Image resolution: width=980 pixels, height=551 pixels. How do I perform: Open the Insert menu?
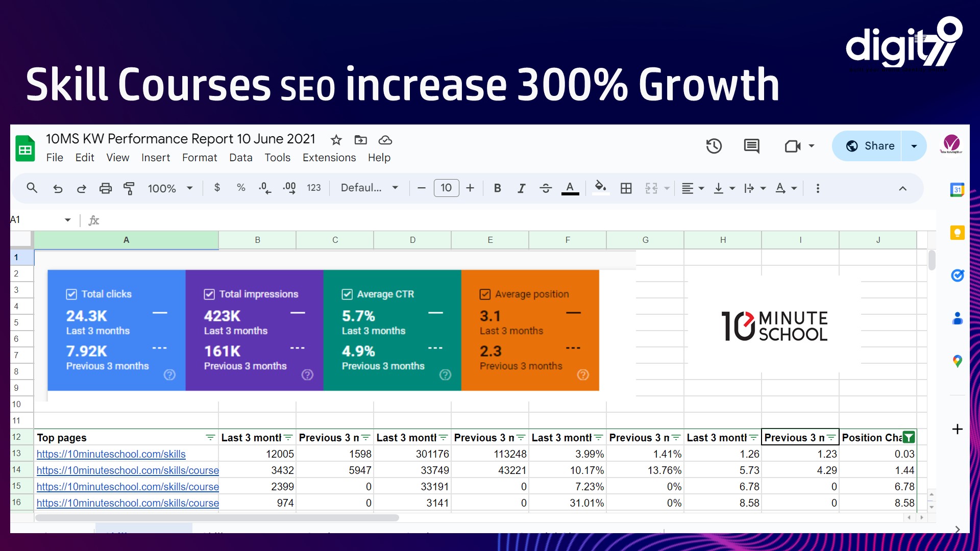coord(156,158)
